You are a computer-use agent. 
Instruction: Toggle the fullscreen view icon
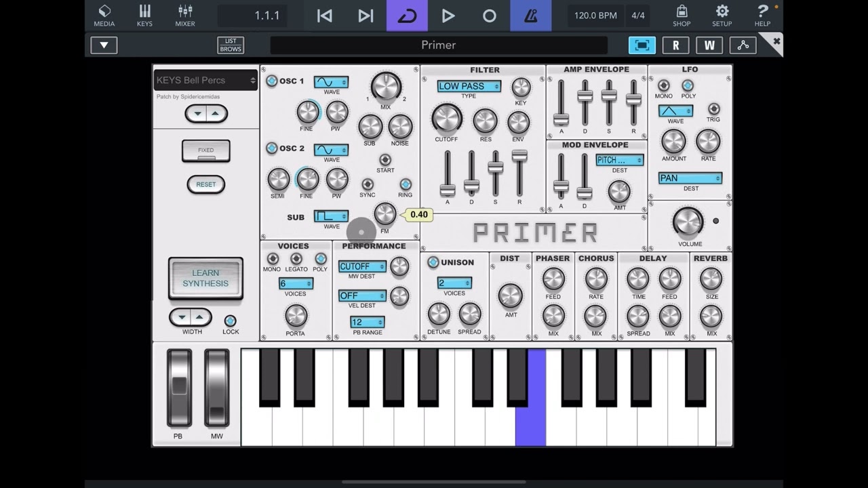coord(642,45)
